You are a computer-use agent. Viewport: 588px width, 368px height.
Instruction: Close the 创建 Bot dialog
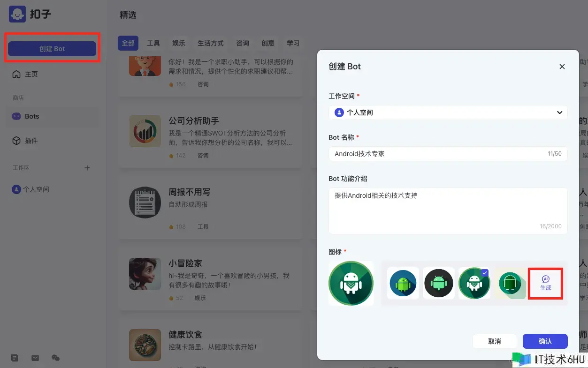pos(562,67)
